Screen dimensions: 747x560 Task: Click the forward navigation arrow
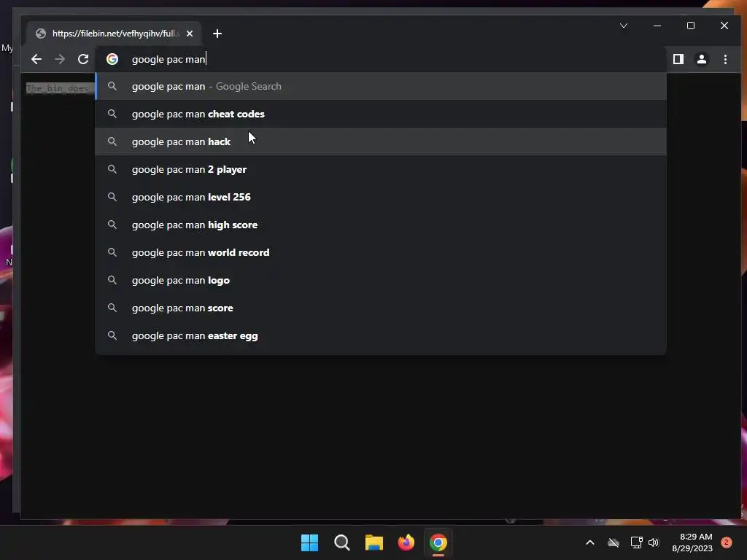point(60,59)
